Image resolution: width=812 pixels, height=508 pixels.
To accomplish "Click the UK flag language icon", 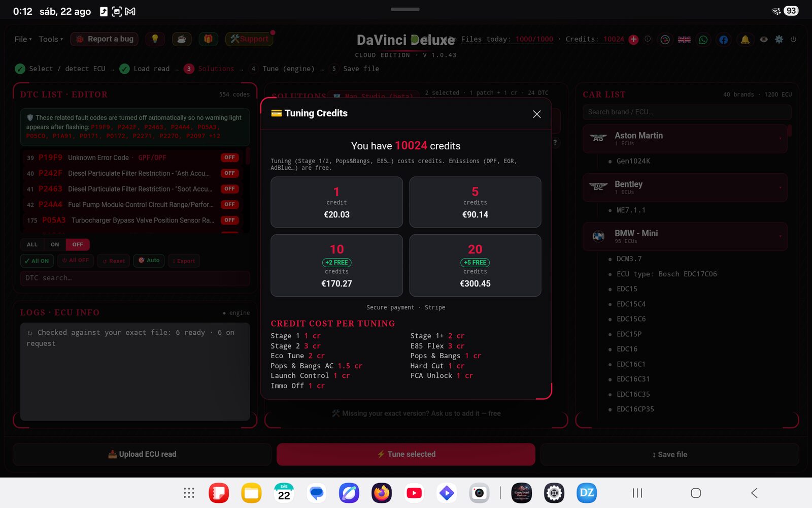I will click(684, 40).
